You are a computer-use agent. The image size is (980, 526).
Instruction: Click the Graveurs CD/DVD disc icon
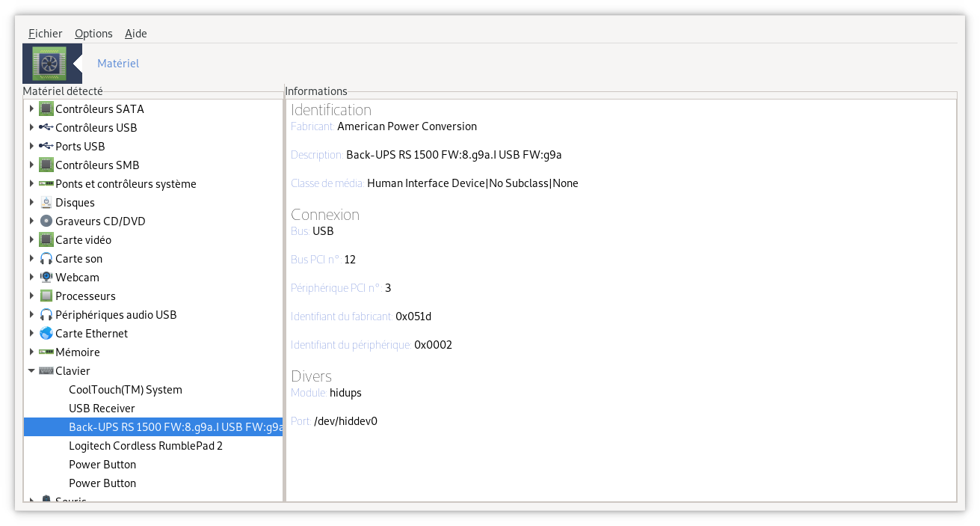pos(46,221)
